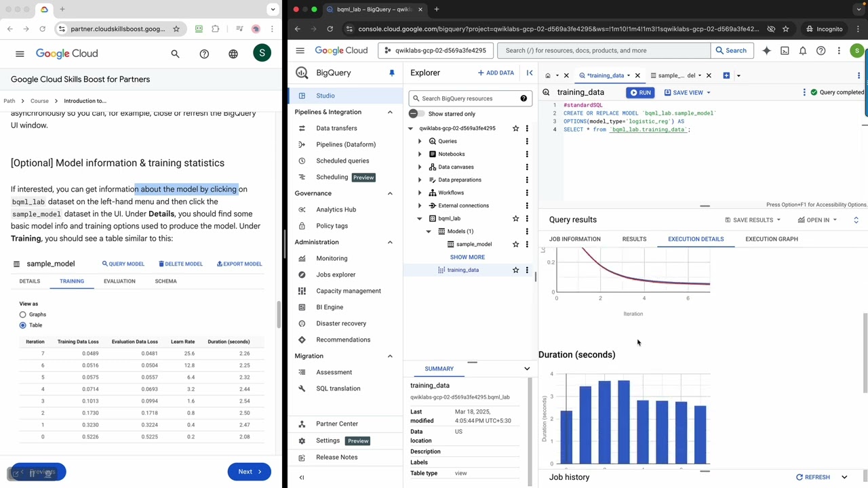This screenshot has height=488, width=868.
Task: Collapse the BigQuery left navigation menu
Action: 302,477
